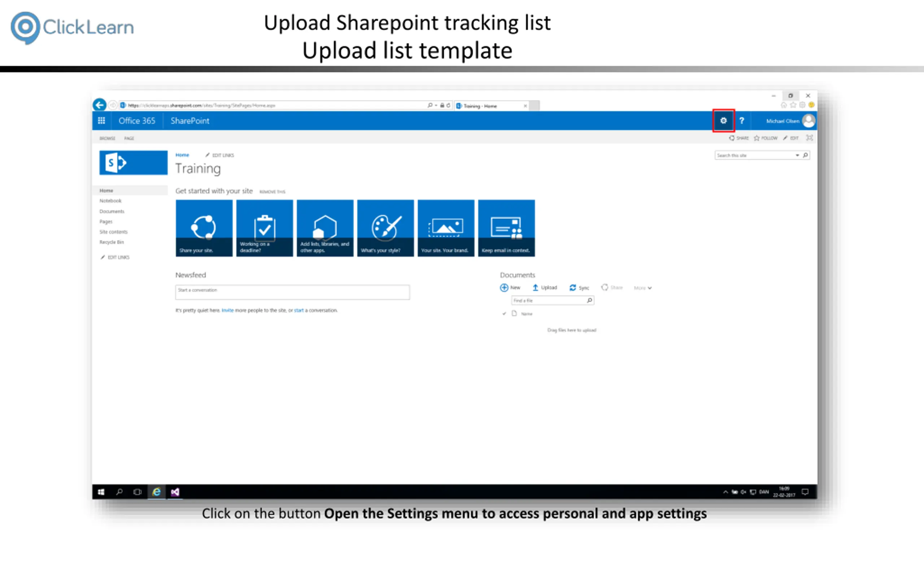924x561 pixels.
Task: Click the browser Tools gear icon
Action: point(802,105)
